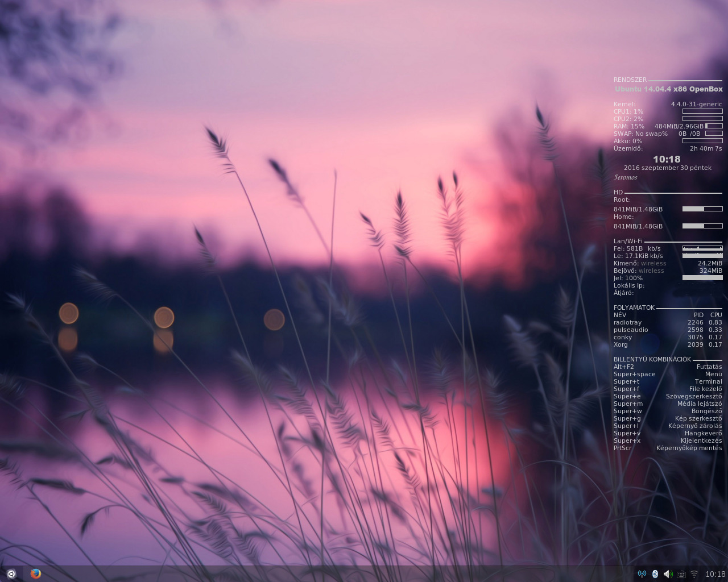The image size is (728, 582).
Task: Click the uptime value '2h 40m 7s'
Action: tap(706, 148)
